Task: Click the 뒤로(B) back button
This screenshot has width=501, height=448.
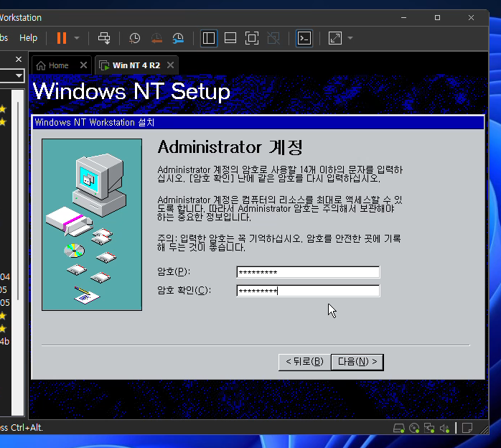Action: tap(304, 362)
